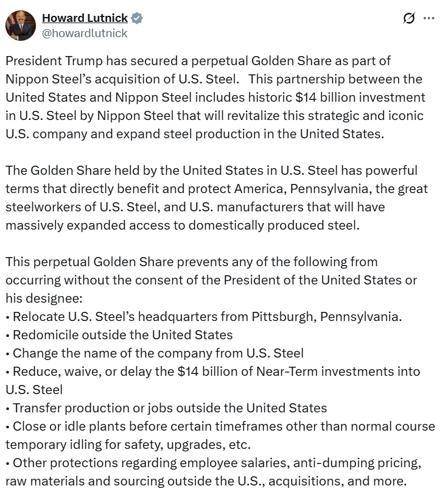This screenshot has height=494, width=448.
Task: Open the @howardlutnick handle link
Action: 84,33
